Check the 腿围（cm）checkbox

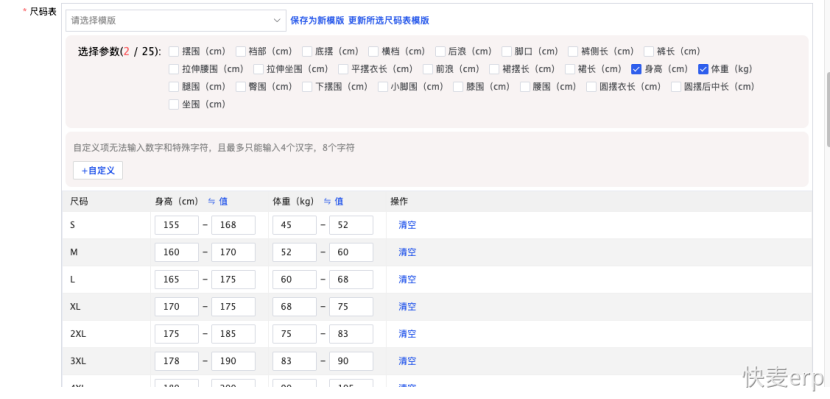click(174, 87)
